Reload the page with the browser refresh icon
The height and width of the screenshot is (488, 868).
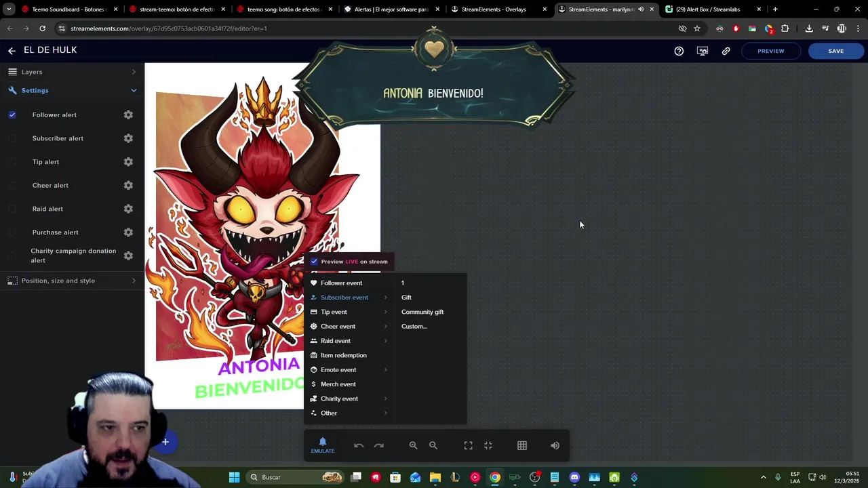click(42, 28)
